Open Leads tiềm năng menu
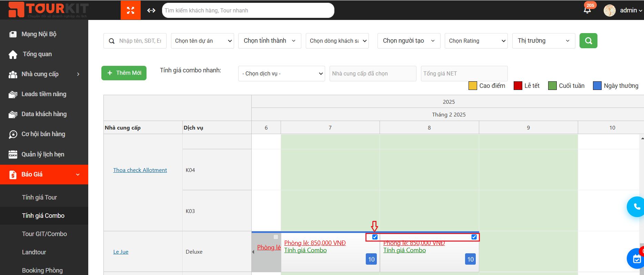644x275 pixels. click(x=44, y=94)
